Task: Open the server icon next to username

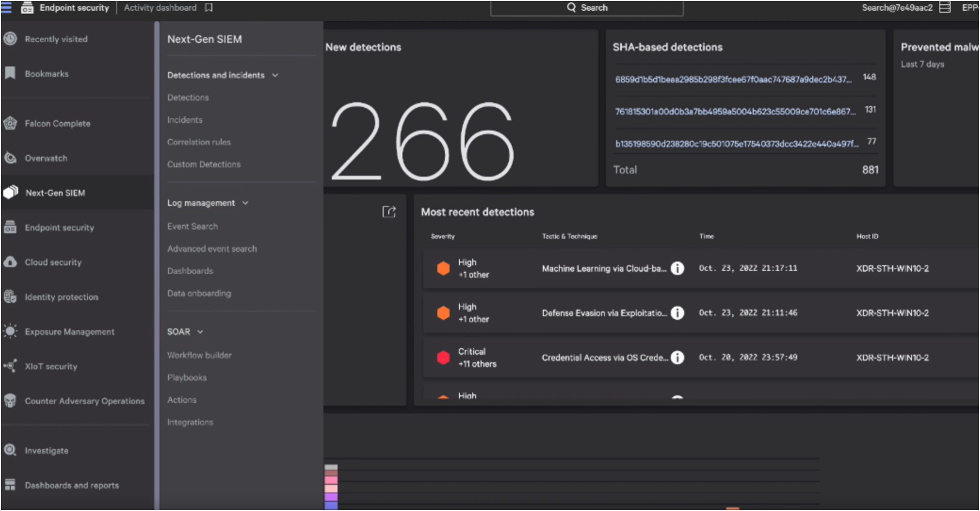Action: tap(944, 8)
